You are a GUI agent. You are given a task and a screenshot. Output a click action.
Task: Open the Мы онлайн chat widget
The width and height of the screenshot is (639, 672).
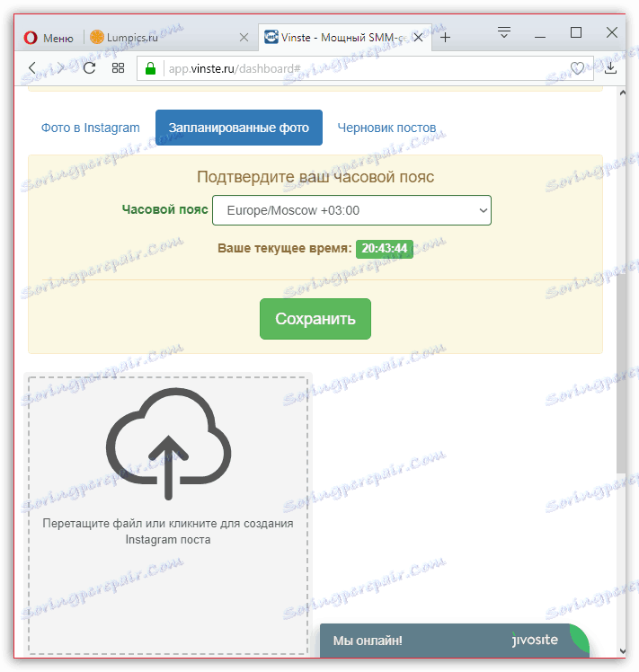point(455,641)
